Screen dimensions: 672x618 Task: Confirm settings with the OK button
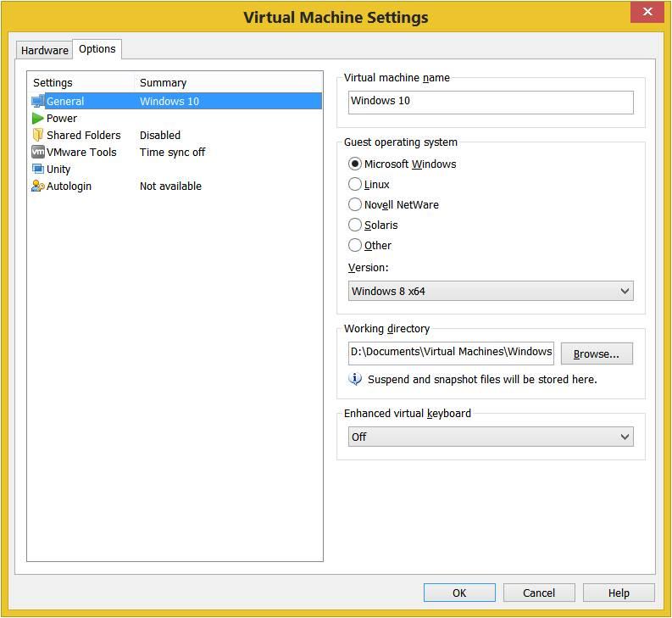[x=459, y=593]
